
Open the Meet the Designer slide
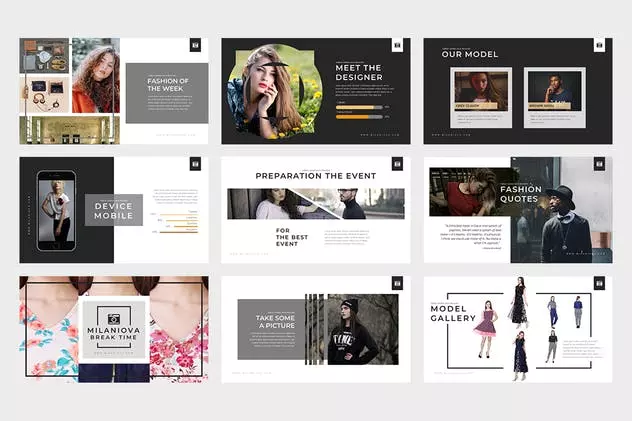pos(316,91)
